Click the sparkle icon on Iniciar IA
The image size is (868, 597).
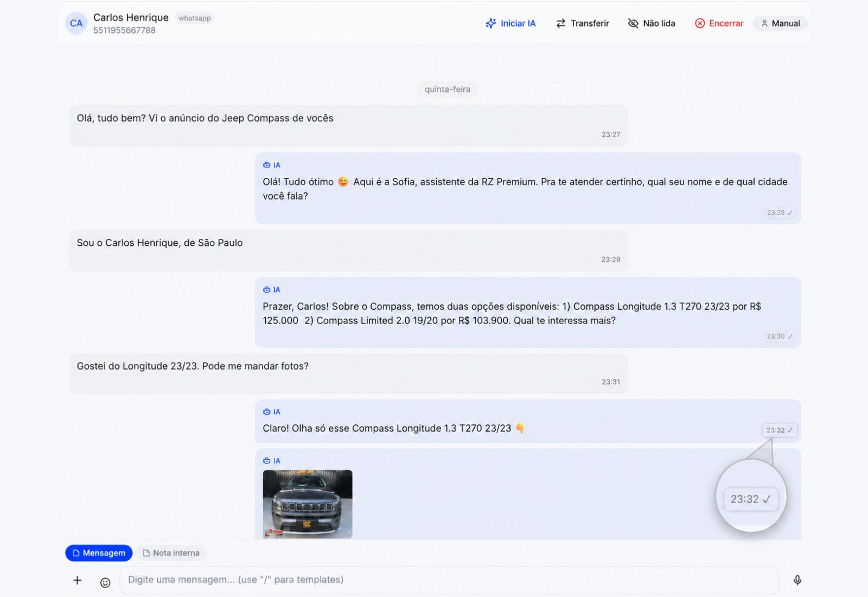tap(491, 23)
